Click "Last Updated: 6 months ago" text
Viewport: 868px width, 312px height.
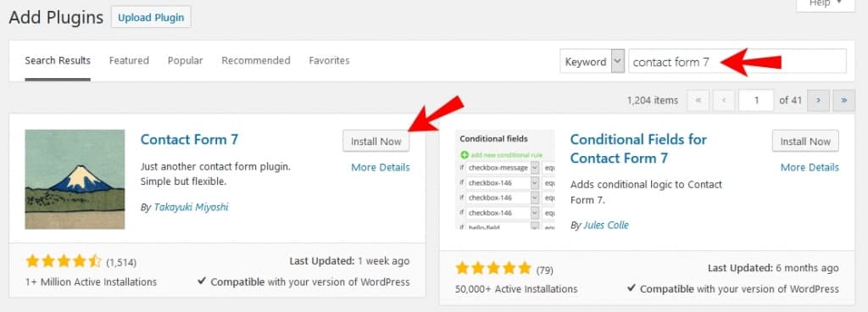point(773,268)
